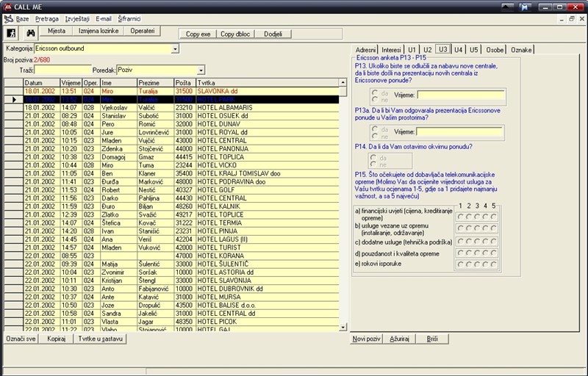This screenshot has width=588, height=376.
Task: Click the plane icon beside the Baze menu
Action: pyautogui.click(x=8, y=18)
